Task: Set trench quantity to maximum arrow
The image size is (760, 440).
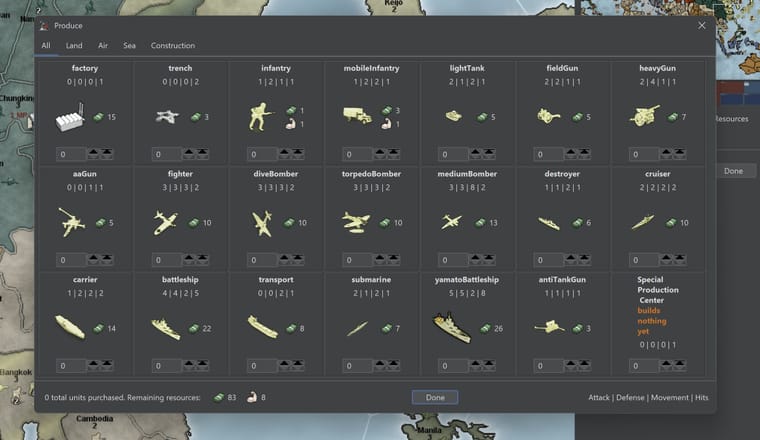Action: click(x=202, y=154)
